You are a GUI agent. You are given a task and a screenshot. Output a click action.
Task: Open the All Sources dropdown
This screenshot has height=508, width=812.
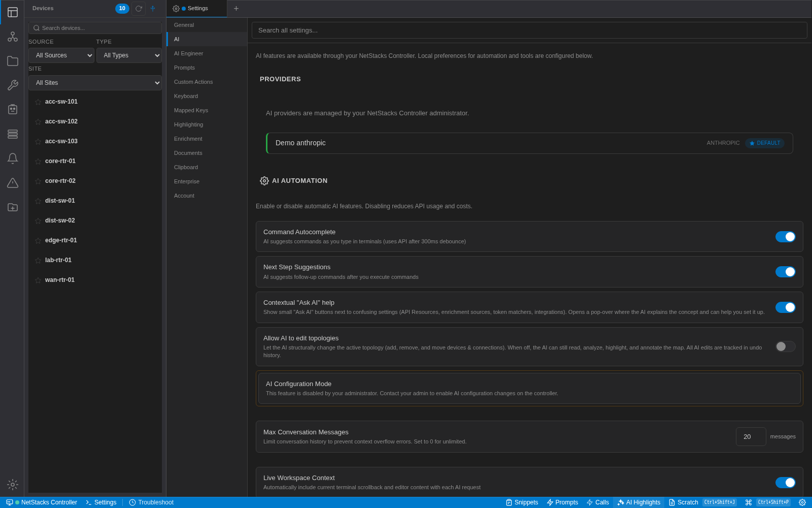(x=61, y=55)
